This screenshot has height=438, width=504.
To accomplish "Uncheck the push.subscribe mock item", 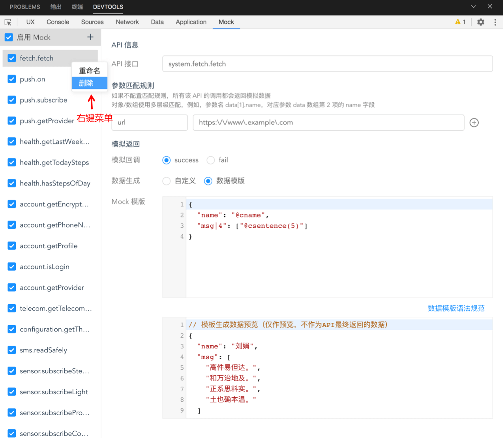I will click(x=12, y=100).
